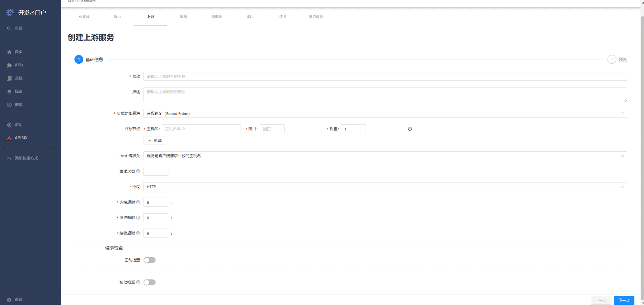The image size is (644, 305).
Task: Enable the 主动检查 active health check switch
Action: coord(150,260)
